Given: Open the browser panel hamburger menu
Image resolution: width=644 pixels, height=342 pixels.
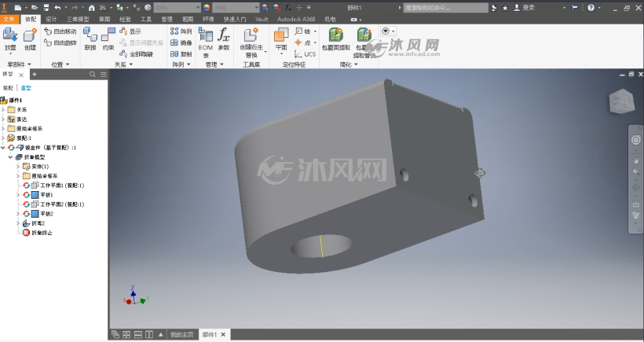Looking at the screenshot, I should (104, 74).
